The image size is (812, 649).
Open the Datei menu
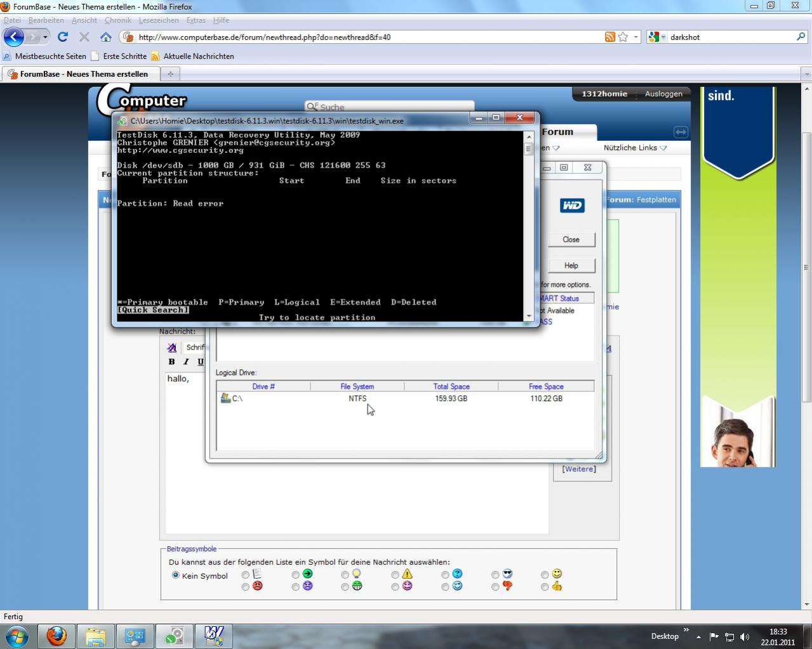(x=12, y=20)
